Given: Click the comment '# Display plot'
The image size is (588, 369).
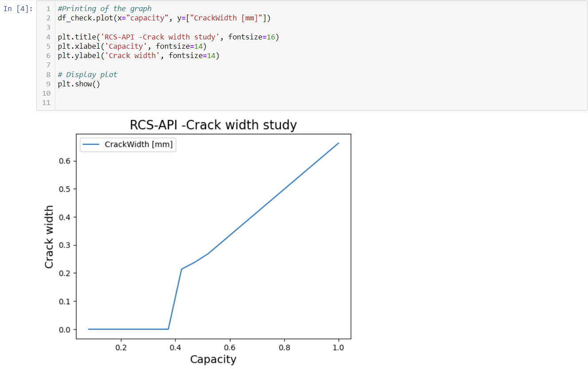Looking at the screenshot, I should [87, 74].
